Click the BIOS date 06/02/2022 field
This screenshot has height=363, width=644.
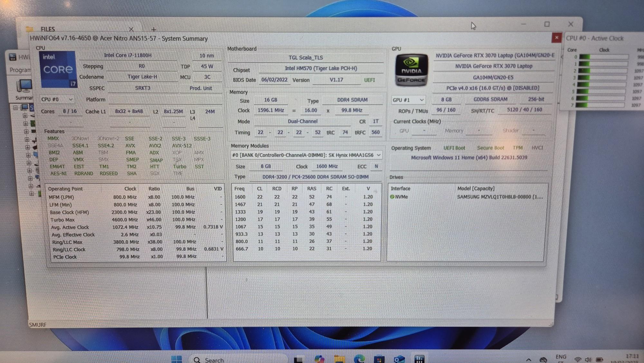click(x=274, y=80)
